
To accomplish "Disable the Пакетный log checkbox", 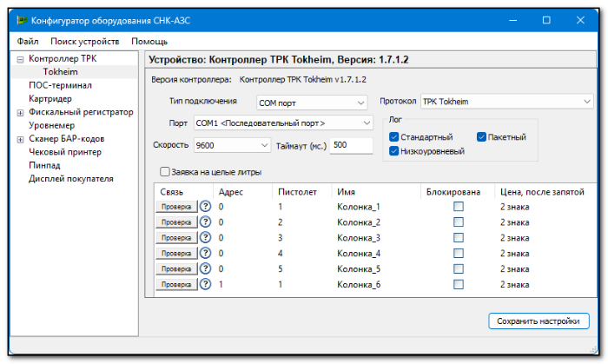I will pyautogui.click(x=481, y=137).
